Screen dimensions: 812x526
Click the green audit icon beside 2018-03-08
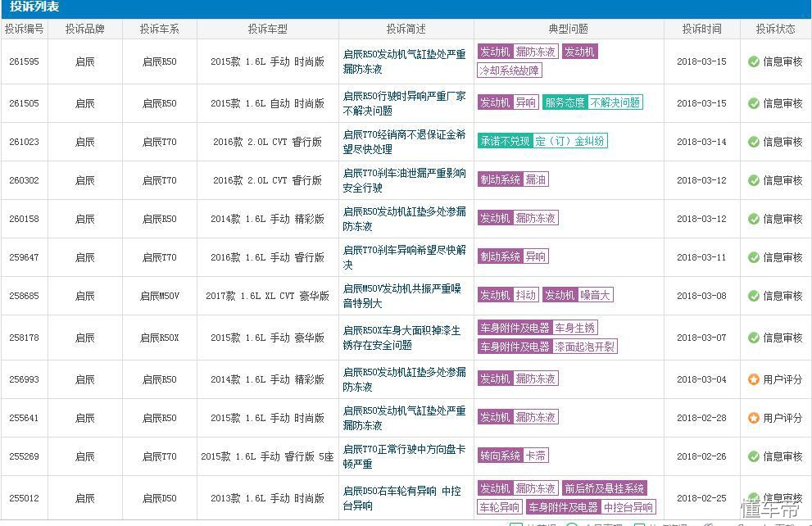pyautogui.click(x=755, y=296)
